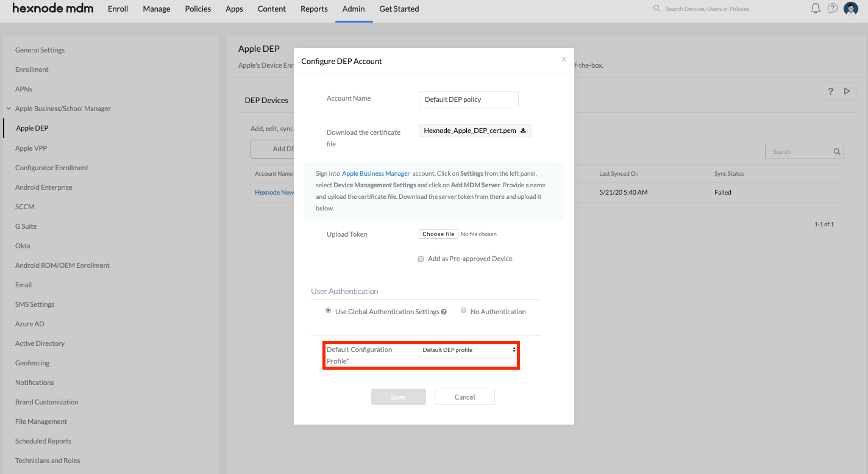Select Apple DEP in sidebar
Viewport: 868px width, 474px height.
pos(32,128)
